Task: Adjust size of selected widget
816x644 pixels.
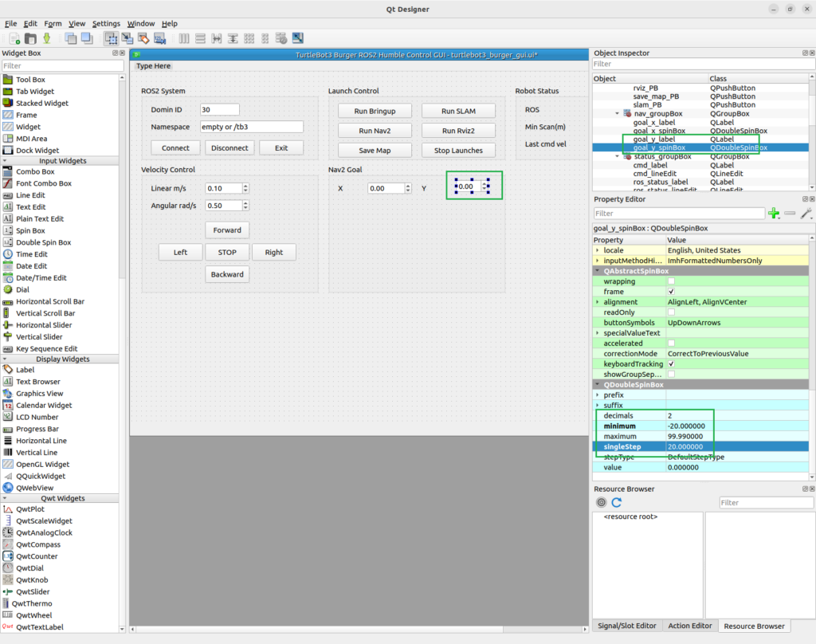Action: [298, 38]
